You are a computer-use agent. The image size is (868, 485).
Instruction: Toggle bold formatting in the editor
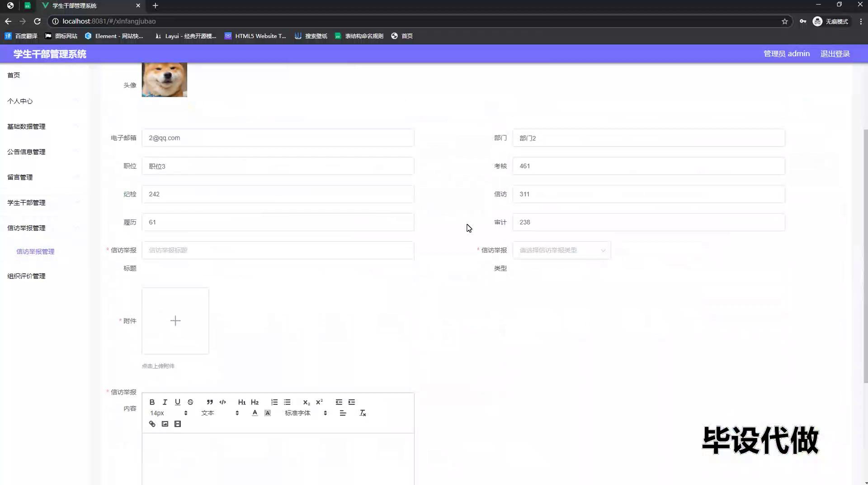152,402
